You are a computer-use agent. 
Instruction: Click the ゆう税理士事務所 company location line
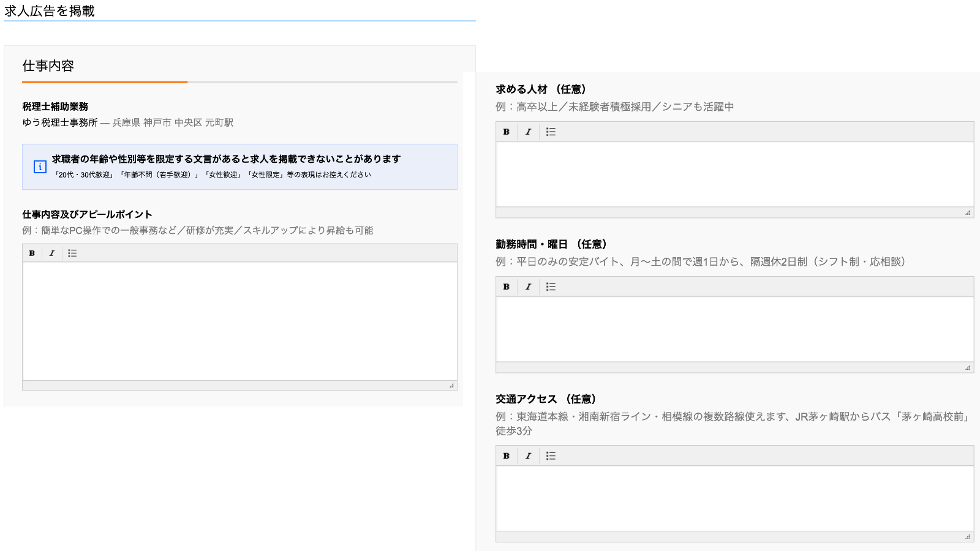(127, 122)
